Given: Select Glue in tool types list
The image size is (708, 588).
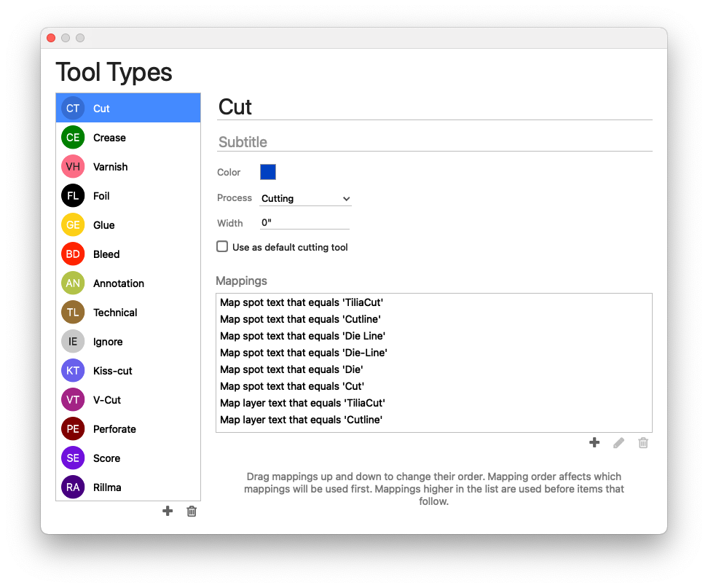Looking at the screenshot, I should (128, 225).
